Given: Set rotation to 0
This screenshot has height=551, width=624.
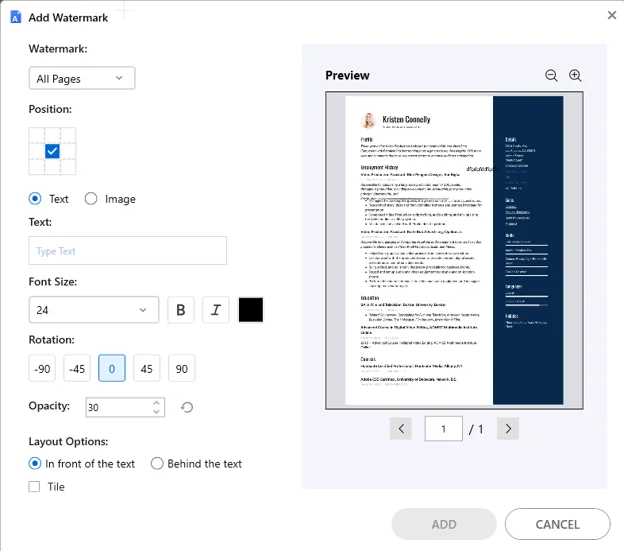Looking at the screenshot, I should click(112, 368).
